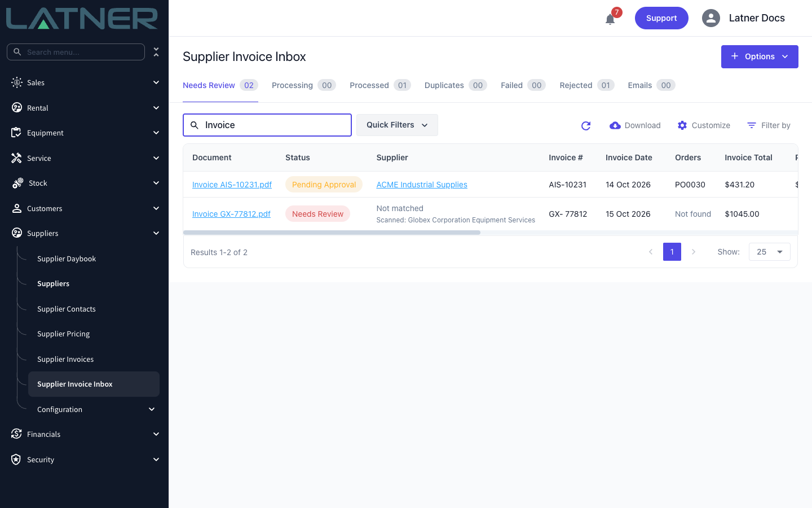Click the user avatar icon

pos(711,18)
